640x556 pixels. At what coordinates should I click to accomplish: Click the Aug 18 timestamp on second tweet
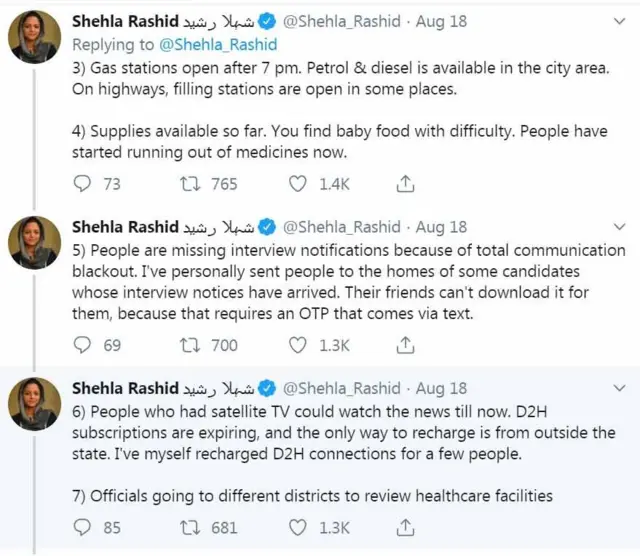click(441, 227)
